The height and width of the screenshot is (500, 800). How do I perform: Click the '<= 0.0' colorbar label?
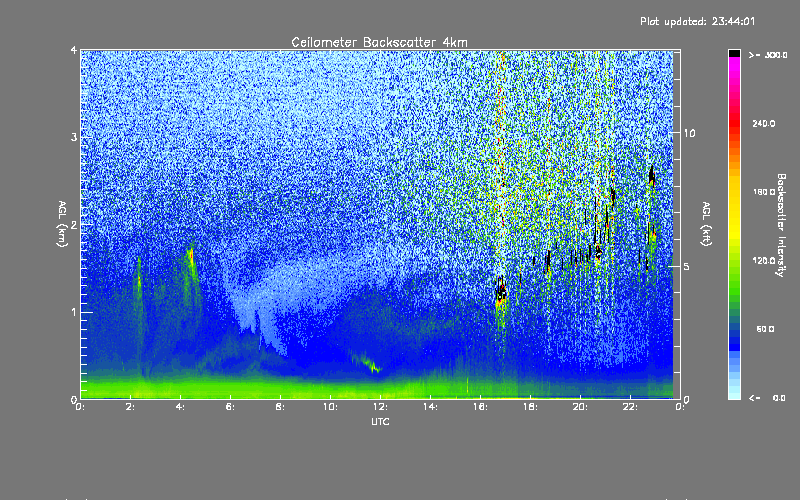pos(768,398)
